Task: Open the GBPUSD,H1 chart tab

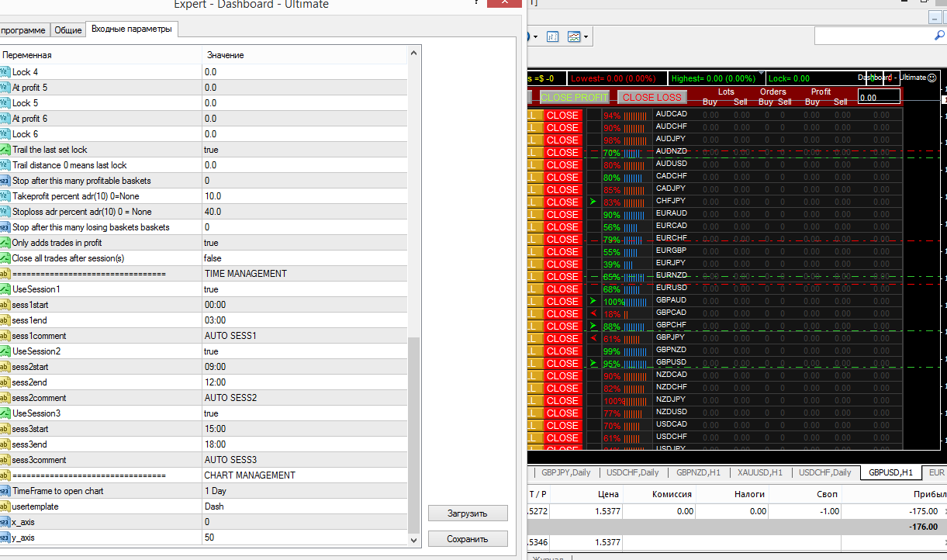Action: (x=890, y=472)
